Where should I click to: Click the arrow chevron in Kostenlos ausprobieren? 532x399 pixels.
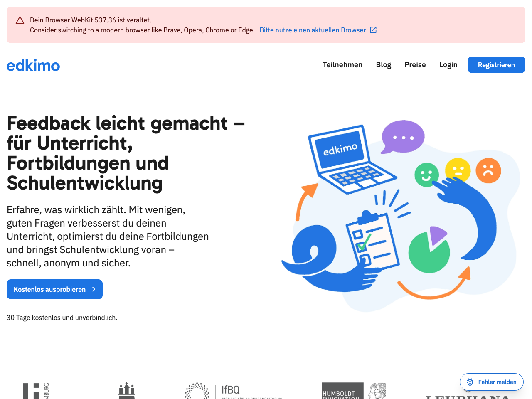(93, 289)
